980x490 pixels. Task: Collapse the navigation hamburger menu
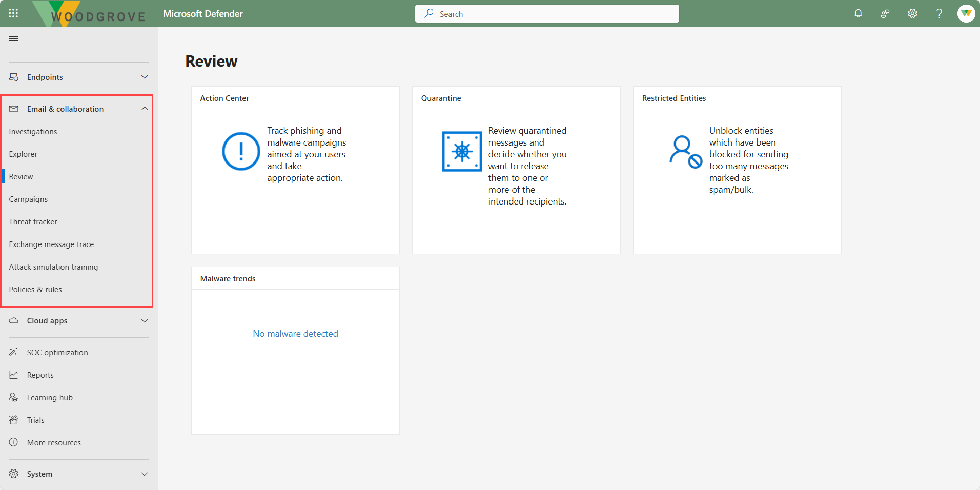(14, 38)
